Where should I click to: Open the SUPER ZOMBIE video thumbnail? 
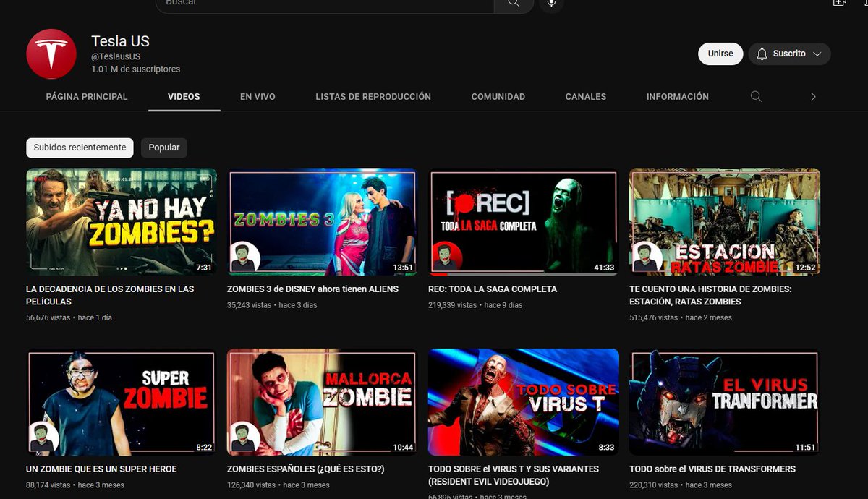pos(122,402)
